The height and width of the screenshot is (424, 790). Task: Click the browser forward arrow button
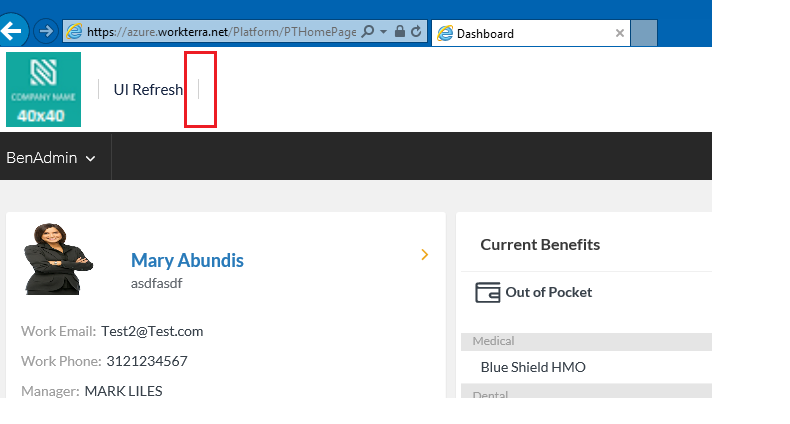pos(45,31)
